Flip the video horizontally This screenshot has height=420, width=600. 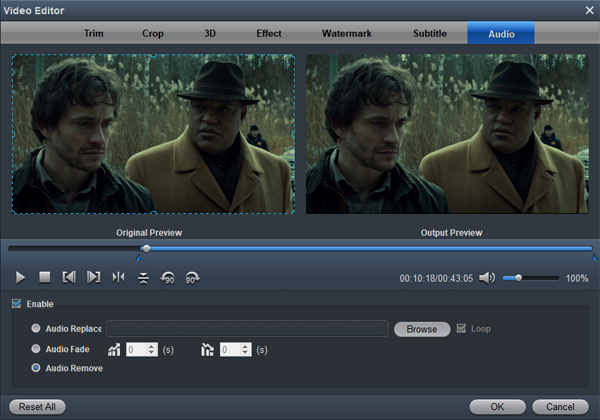coord(118,277)
